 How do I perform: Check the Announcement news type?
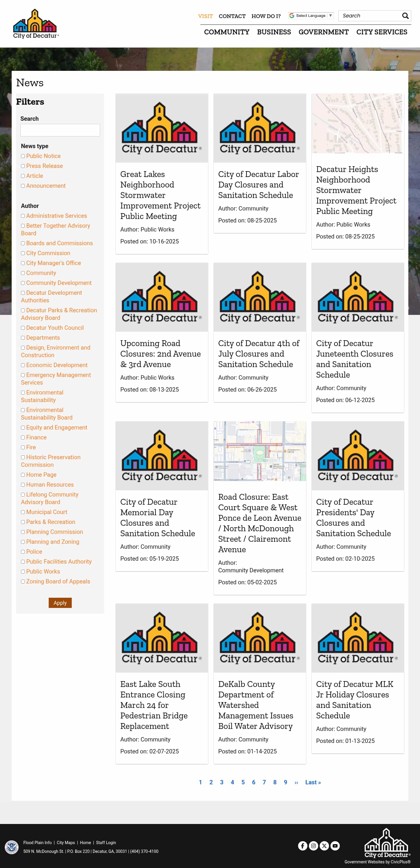23,186
